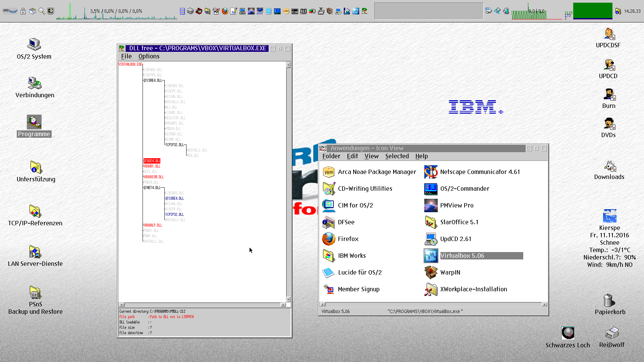Image resolution: width=644 pixels, height=362 pixels.
Task: Select Arca Noae Package Manager icon in Anwendungen
Action: (328, 172)
